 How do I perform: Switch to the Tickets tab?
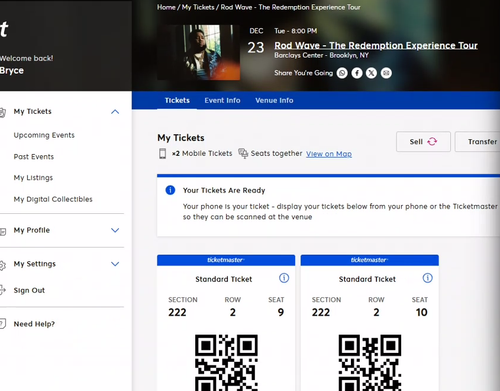177,100
